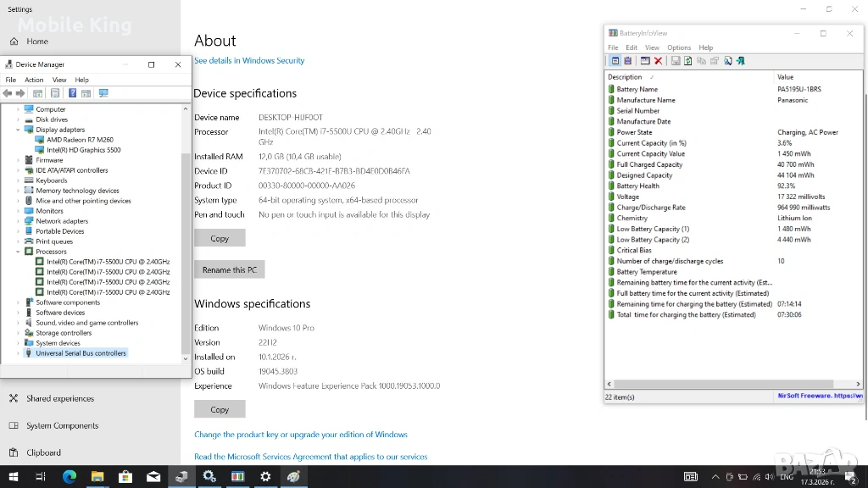Expand the Network adapters tree node

coord(18,221)
